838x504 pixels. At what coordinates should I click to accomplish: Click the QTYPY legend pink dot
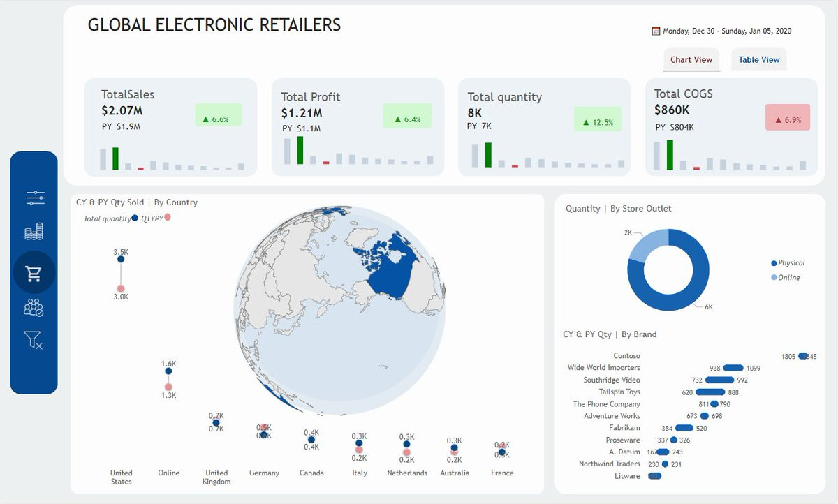click(x=167, y=218)
